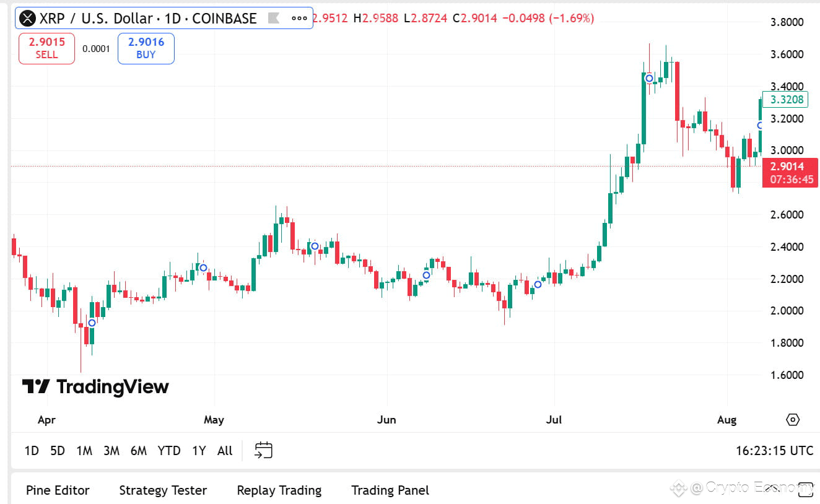The height and width of the screenshot is (504, 820).
Task: Click the XRP coin logo icon
Action: (x=27, y=19)
